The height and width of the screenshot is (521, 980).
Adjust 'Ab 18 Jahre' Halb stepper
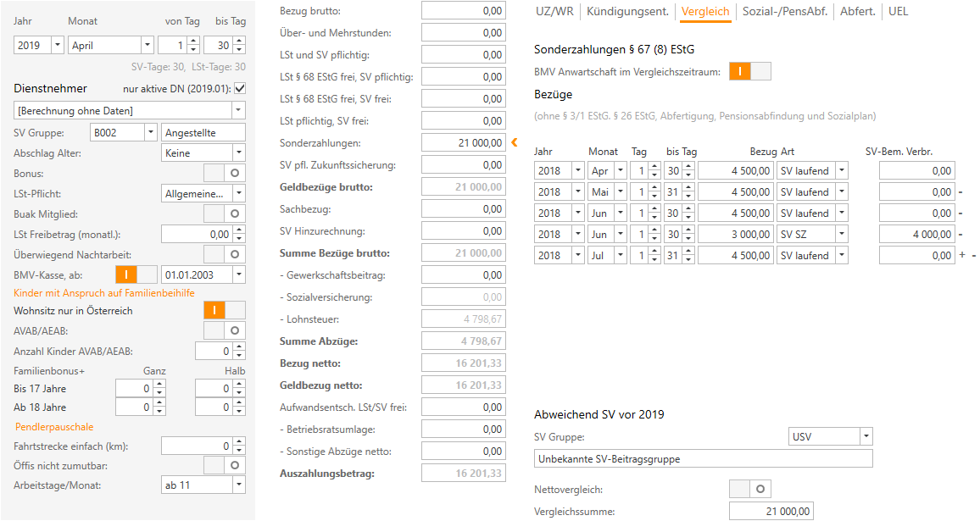239,407
